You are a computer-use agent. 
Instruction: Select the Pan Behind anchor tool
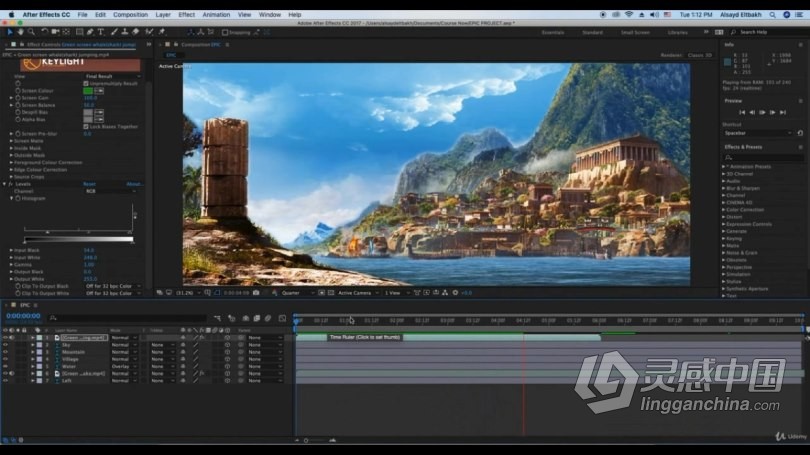tap(66, 32)
